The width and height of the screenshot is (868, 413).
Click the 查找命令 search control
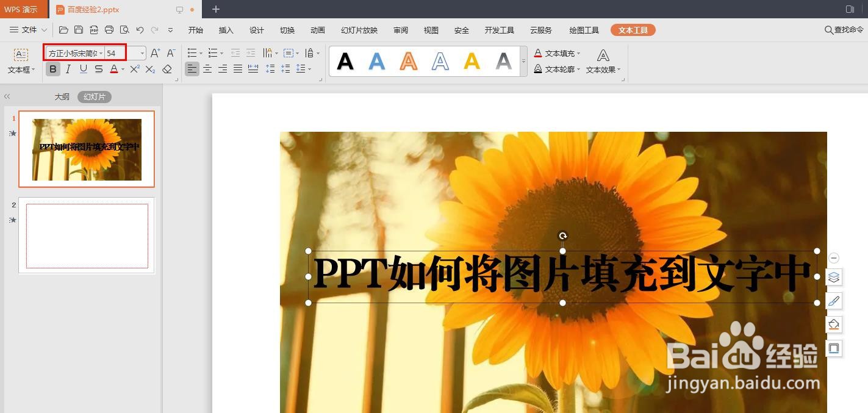tap(844, 29)
